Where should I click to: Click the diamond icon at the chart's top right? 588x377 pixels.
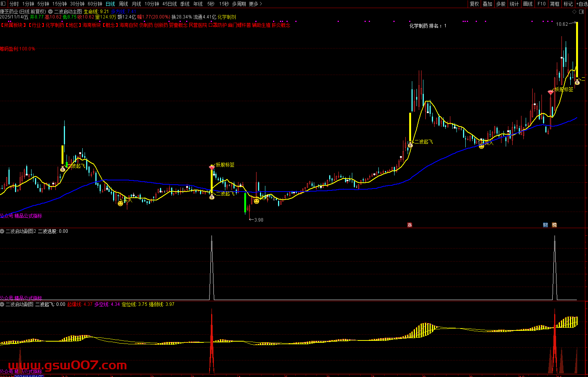(x=575, y=12)
